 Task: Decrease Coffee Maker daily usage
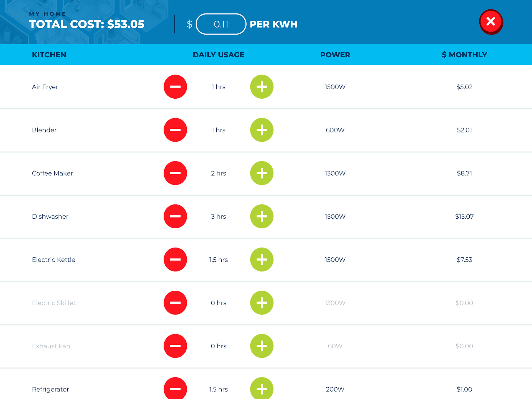pos(175,173)
